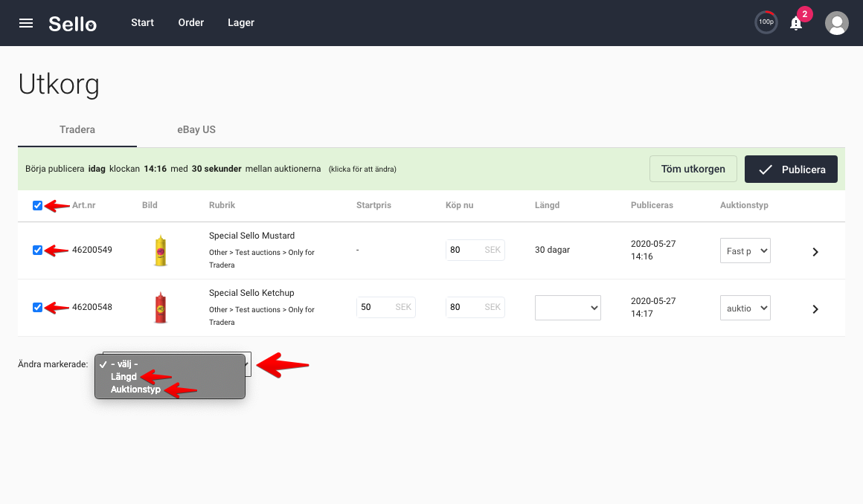Switch to the Tradera tab
Viewport: 863px width, 504px height.
[x=77, y=130]
